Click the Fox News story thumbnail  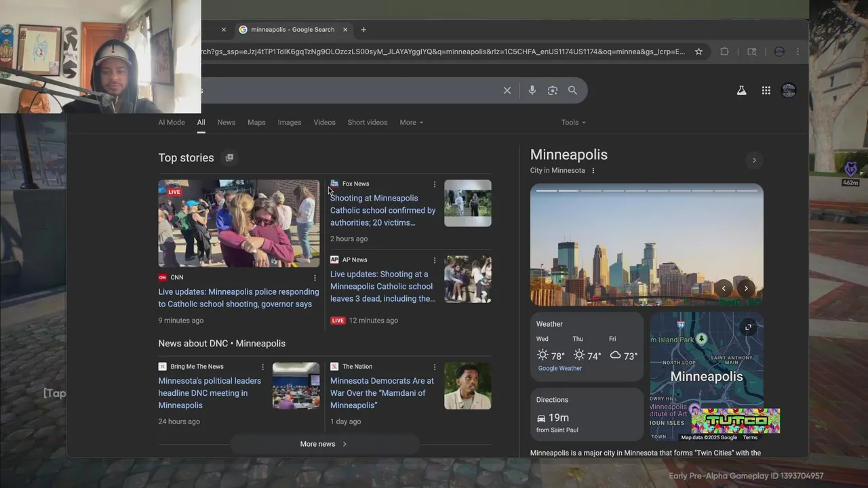[x=468, y=203]
